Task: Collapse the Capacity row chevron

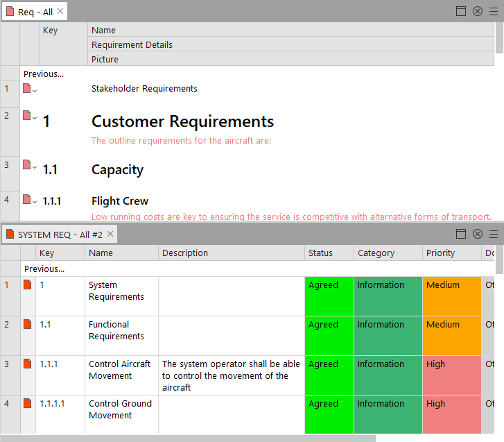Action: point(35,167)
